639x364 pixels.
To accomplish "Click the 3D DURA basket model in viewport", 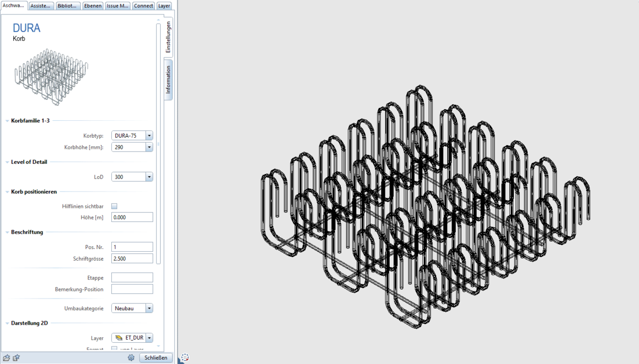I will [425, 206].
